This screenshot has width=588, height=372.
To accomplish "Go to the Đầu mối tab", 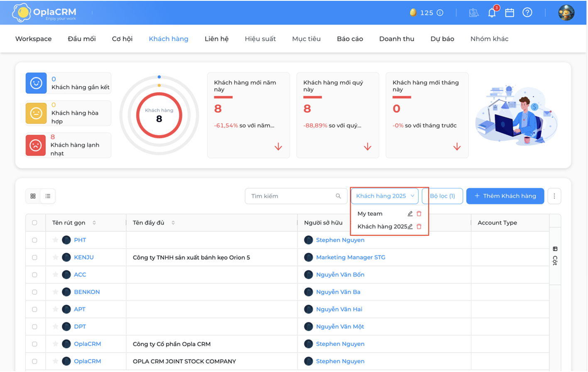I will [x=82, y=39].
